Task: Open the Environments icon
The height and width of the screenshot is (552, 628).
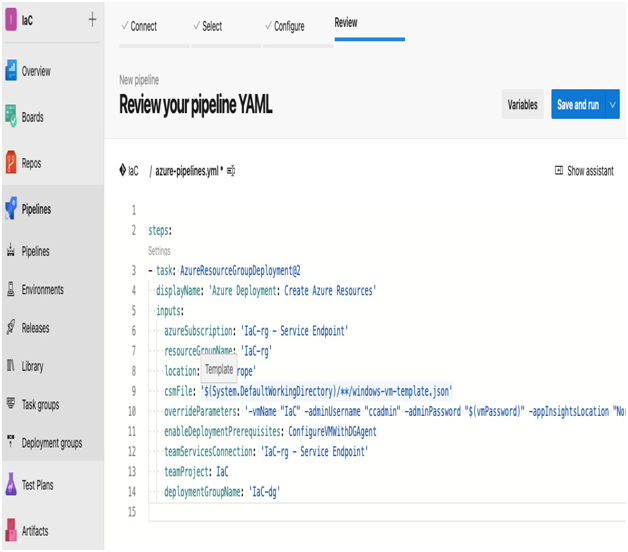Action: tap(11, 289)
